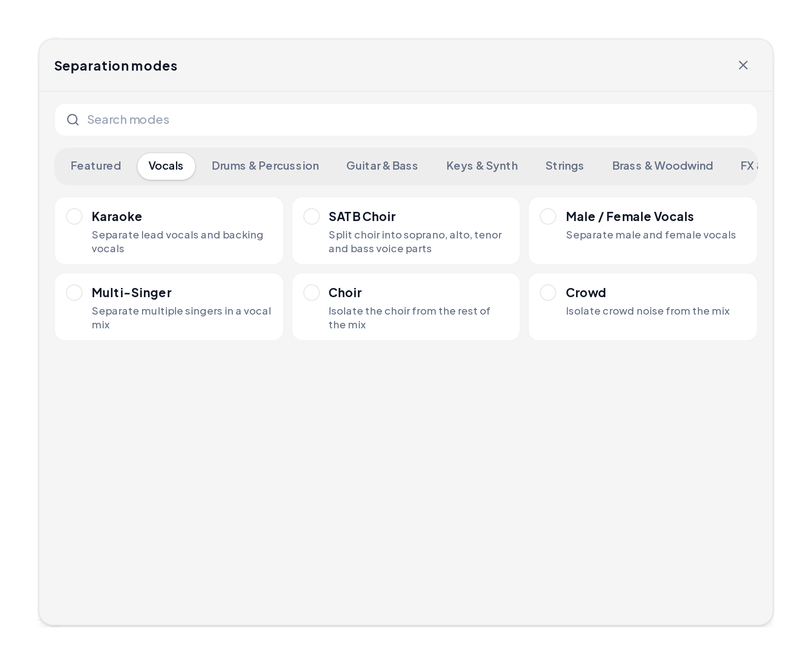Open the Keys & Synth tab

point(482,166)
